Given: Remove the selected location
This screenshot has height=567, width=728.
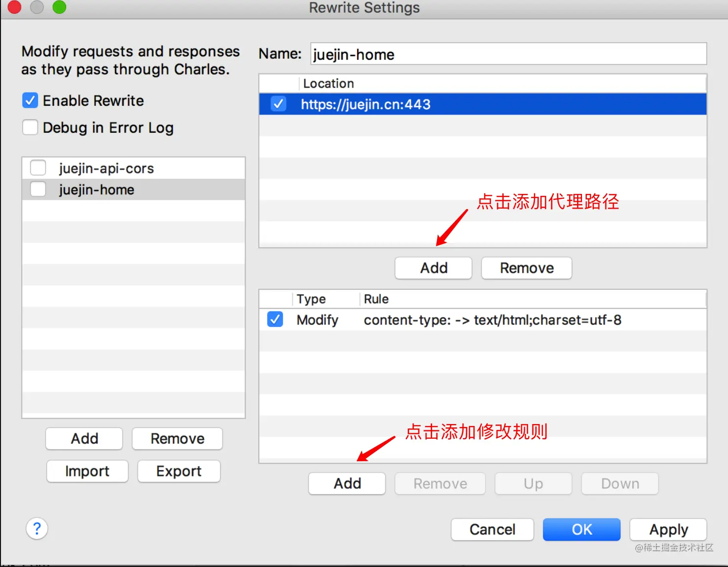Looking at the screenshot, I should (x=527, y=268).
